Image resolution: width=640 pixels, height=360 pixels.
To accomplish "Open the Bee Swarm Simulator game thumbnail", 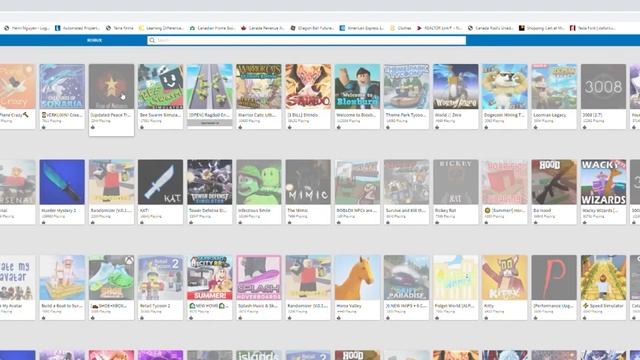I will (x=160, y=87).
